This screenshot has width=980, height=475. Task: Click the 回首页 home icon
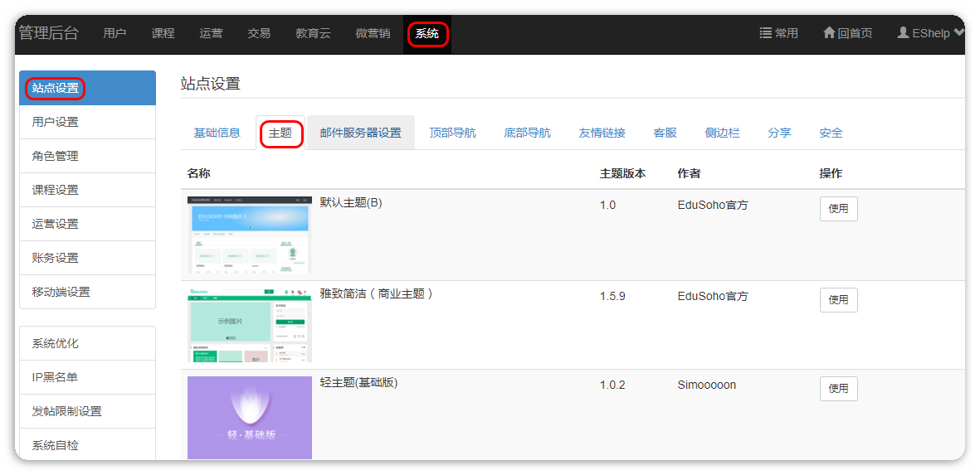829,33
